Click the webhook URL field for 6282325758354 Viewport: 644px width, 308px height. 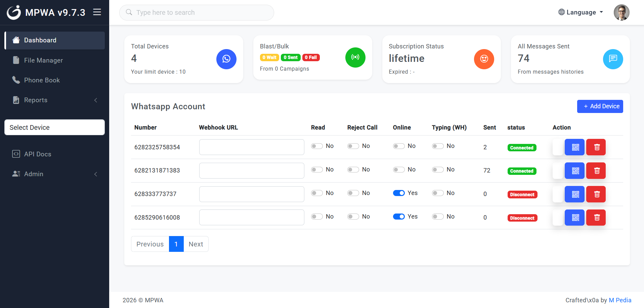(252, 147)
